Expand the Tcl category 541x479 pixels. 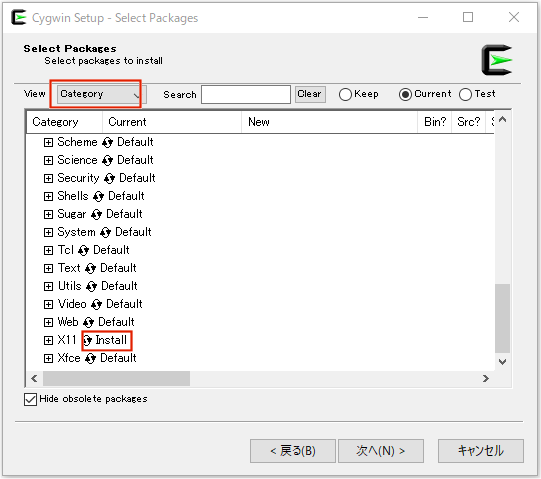tap(48, 250)
